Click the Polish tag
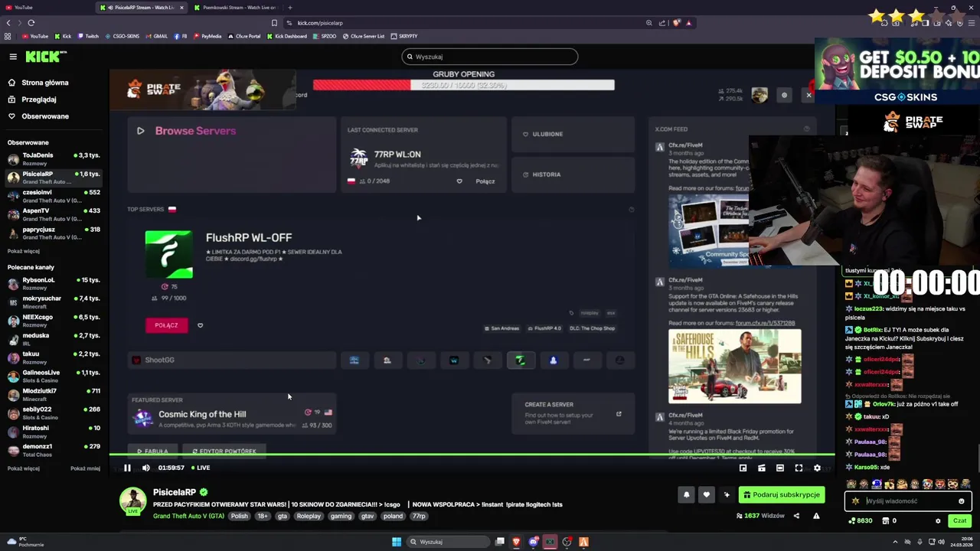The height and width of the screenshot is (551, 980). coord(240,516)
